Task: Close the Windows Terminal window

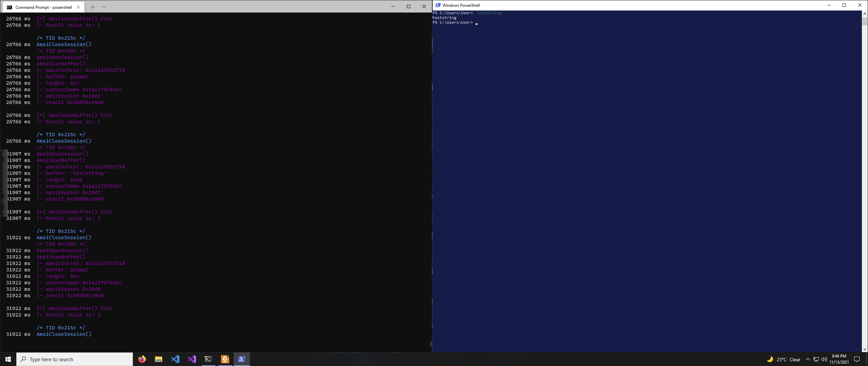Action: tap(424, 6)
